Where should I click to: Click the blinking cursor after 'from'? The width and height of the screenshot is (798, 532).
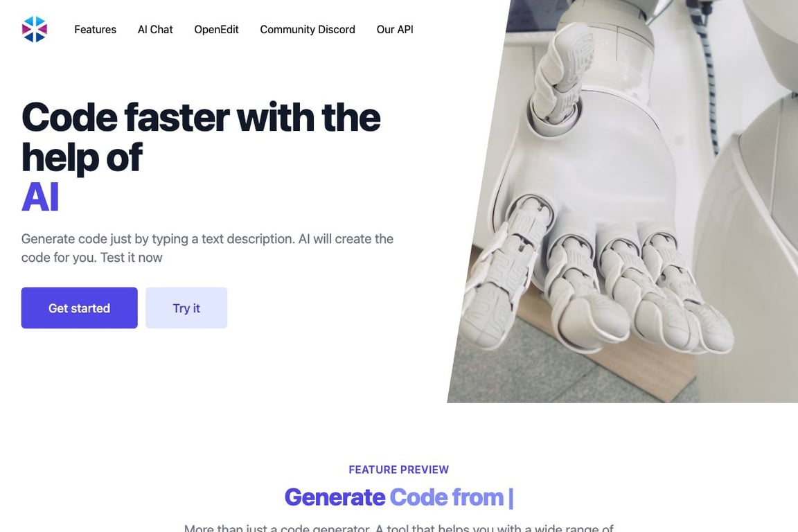click(511, 497)
